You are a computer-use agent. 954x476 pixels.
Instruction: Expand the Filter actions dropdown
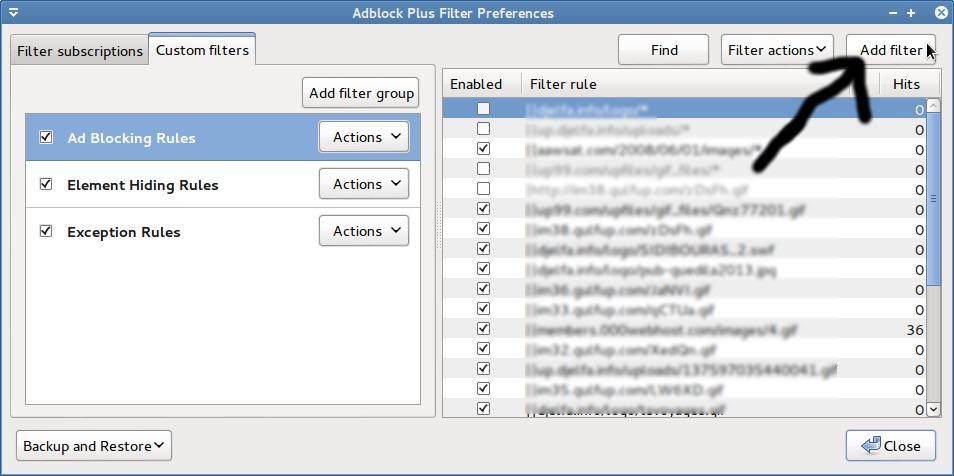coord(777,50)
